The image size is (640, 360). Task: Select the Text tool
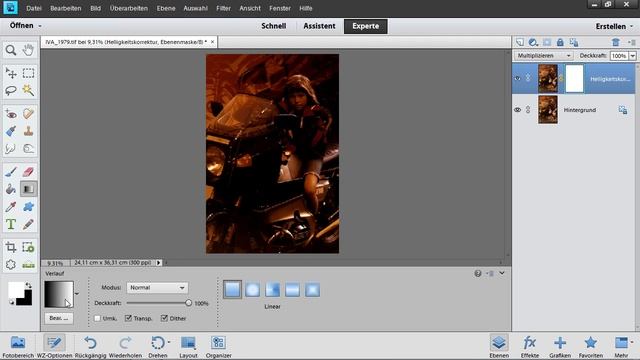click(x=11, y=224)
